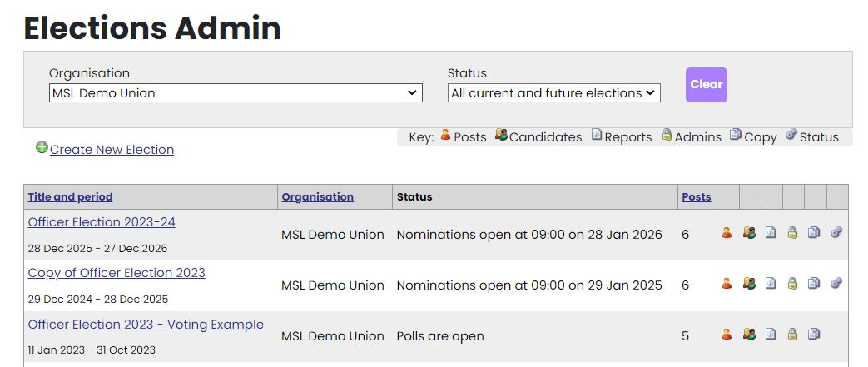Click Copy icon for Copy of Officer Election 2023
This screenshot has height=367, width=868.
pyautogui.click(x=814, y=285)
